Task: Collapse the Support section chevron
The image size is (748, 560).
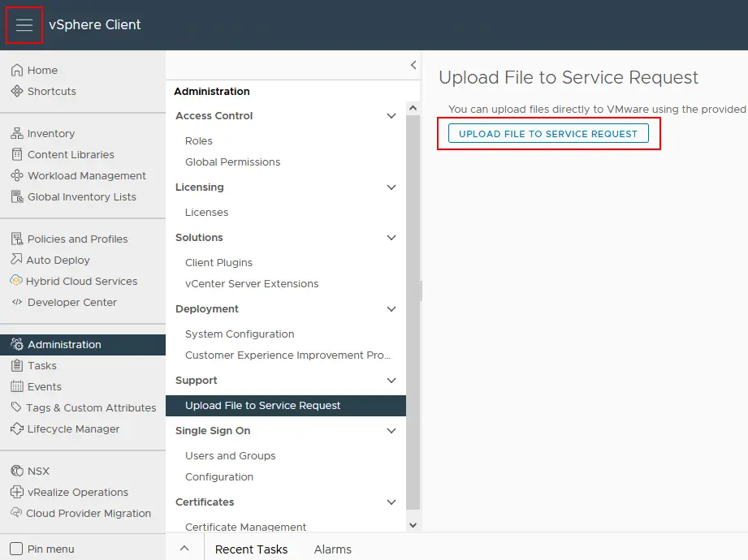Action: point(391,381)
